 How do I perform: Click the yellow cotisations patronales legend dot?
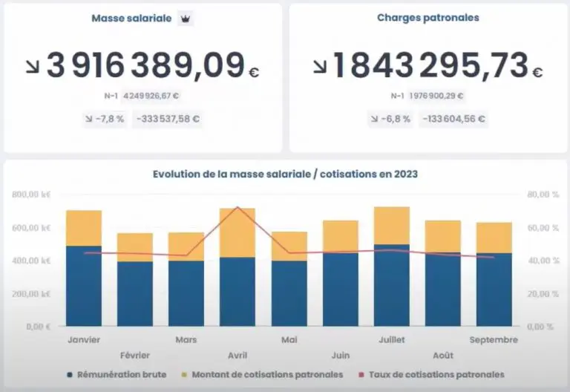pos(183,375)
